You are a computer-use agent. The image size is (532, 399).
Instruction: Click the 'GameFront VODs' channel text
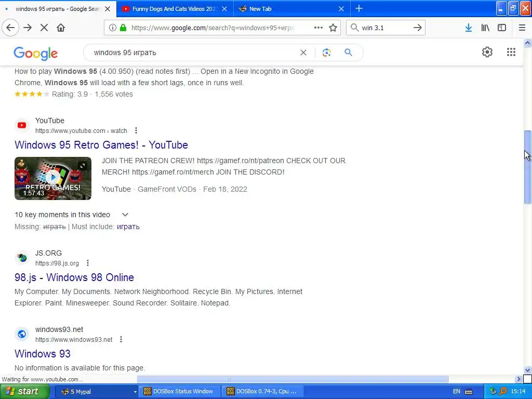[167, 189]
